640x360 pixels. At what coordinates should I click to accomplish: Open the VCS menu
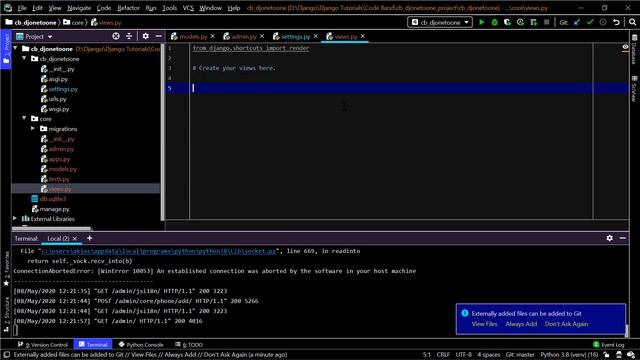click(188, 8)
